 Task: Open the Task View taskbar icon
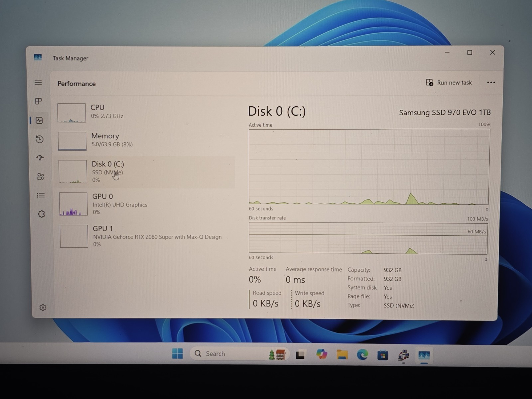[300, 355]
